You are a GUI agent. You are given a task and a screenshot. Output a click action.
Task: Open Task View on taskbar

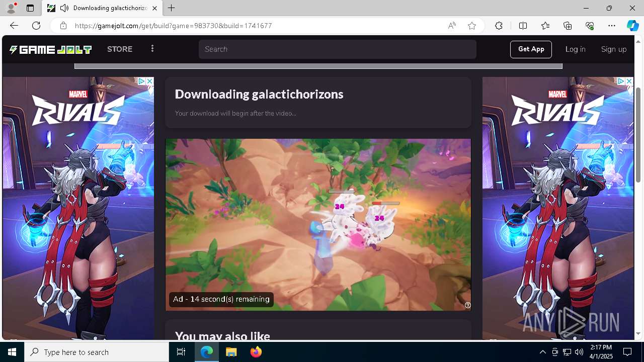point(181,352)
